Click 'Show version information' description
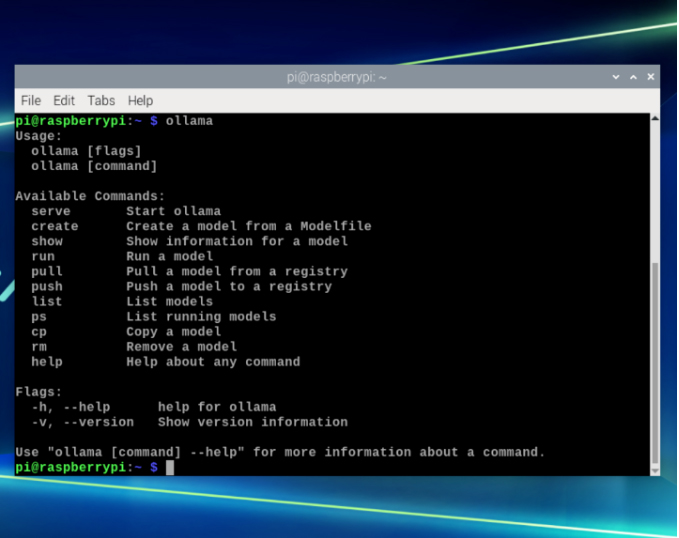This screenshot has height=538, width=679. (x=253, y=422)
